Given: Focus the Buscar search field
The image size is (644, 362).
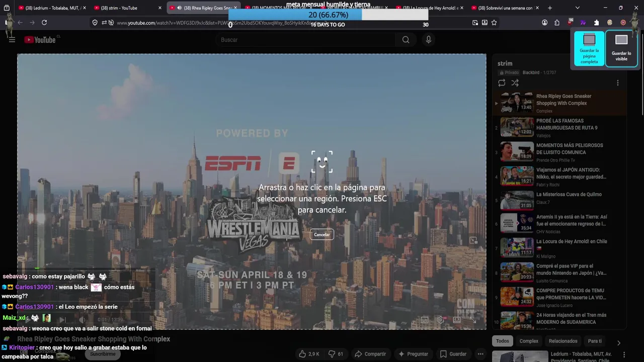Looking at the screenshot, I should pos(306,40).
